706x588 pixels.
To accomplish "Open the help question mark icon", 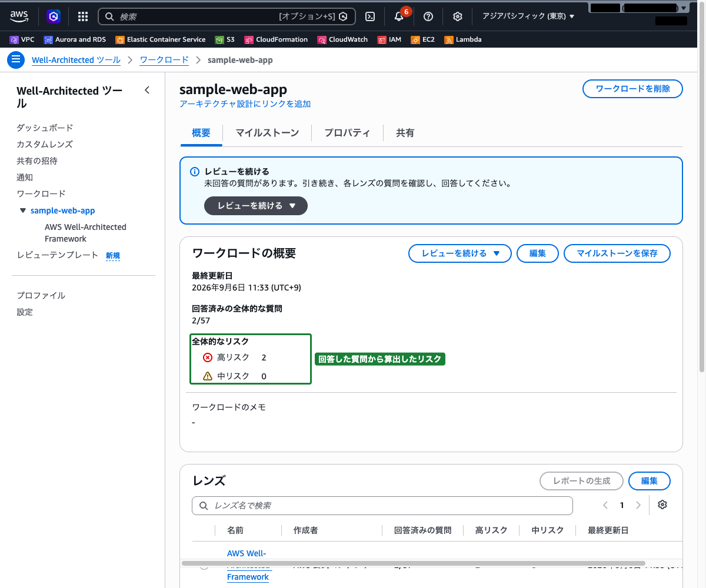I will pyautogui.click(x=428, y=16).
